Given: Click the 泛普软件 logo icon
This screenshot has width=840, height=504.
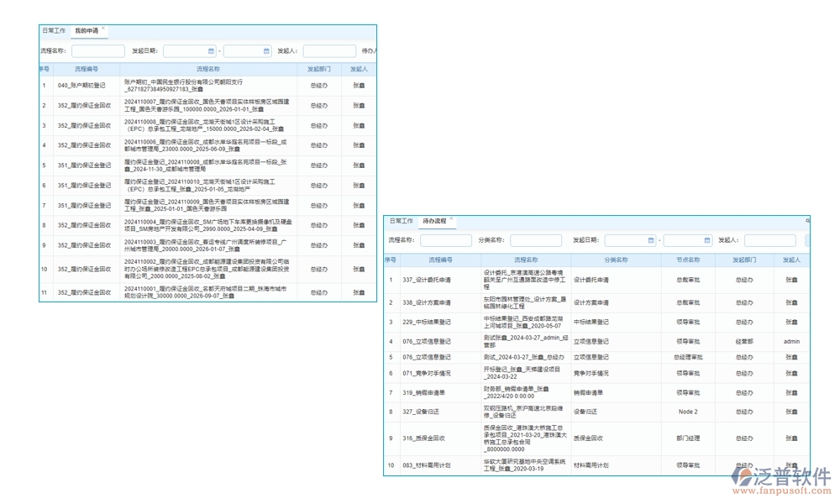Looking at the screenshot, I should point(741,475).
